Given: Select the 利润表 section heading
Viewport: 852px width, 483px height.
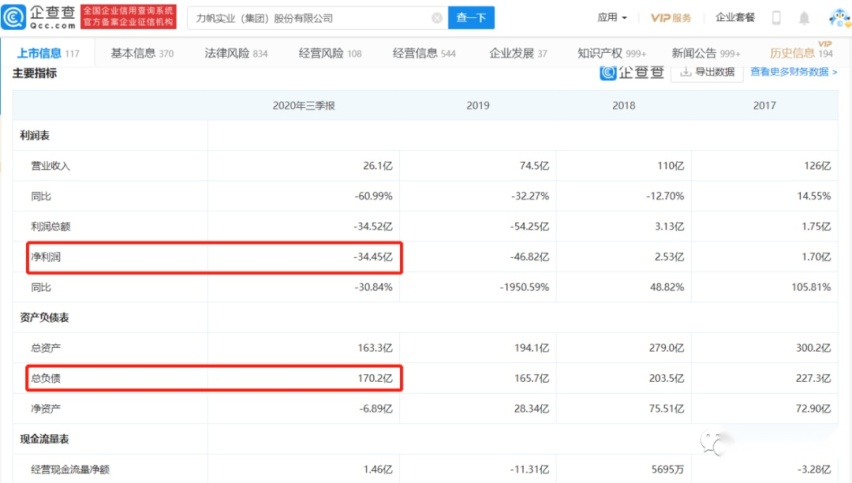Looking at the screenshot, I should click(x=35, y=135).
